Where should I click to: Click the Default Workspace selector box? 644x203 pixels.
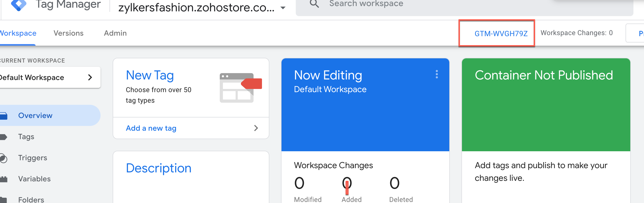[50, 77]
